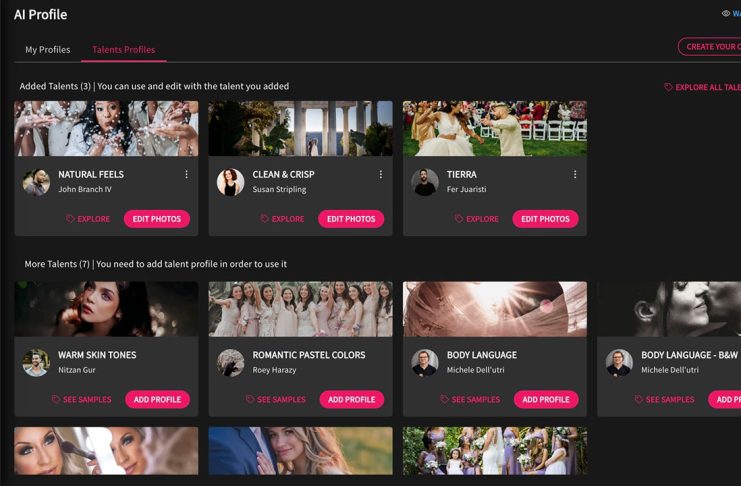This screenshot has width=741, height=486.
Task: Edit photos with Tierra profile
Action: (x=545, y=219)
